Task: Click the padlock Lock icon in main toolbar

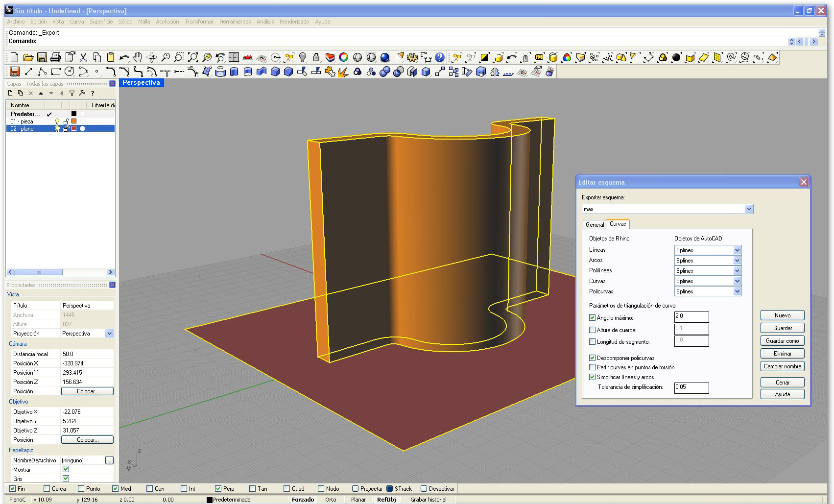Action: (316, 57)
